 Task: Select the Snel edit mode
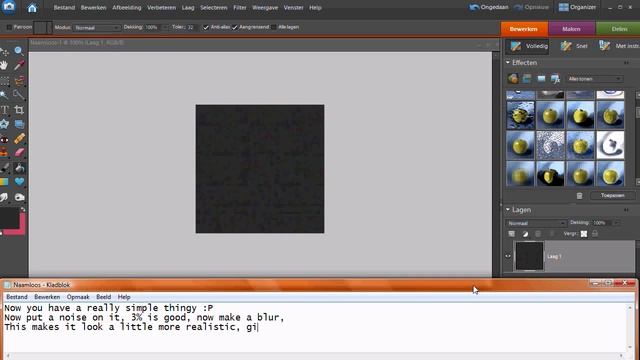(x=575, y=46)
